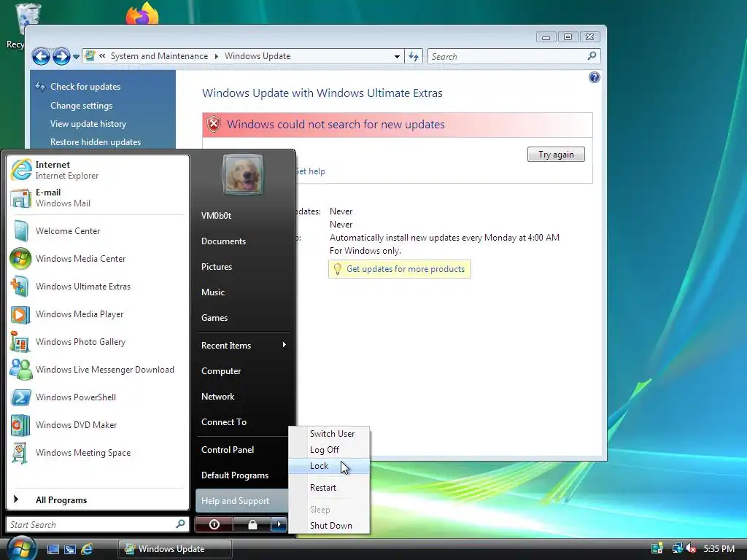Click the muted volume tray icon
747x560 pixels.
point(691,548)
